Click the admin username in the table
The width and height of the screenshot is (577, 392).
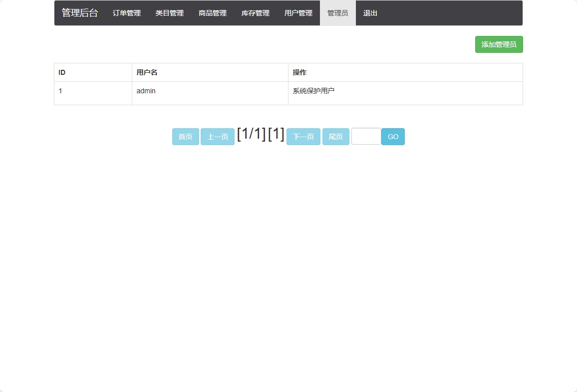(146, 91)
